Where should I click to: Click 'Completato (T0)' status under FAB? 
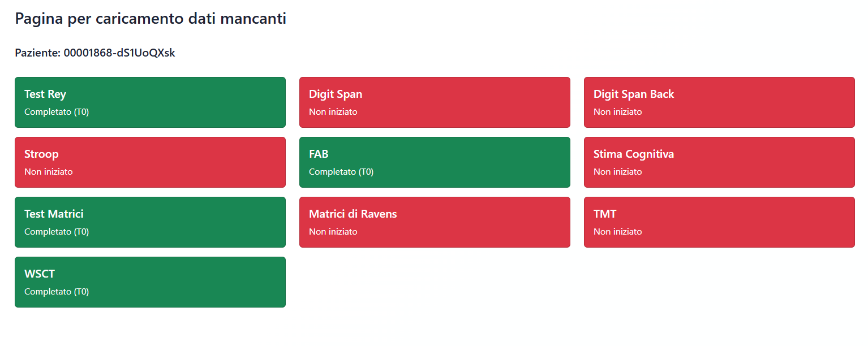point(341,172)
